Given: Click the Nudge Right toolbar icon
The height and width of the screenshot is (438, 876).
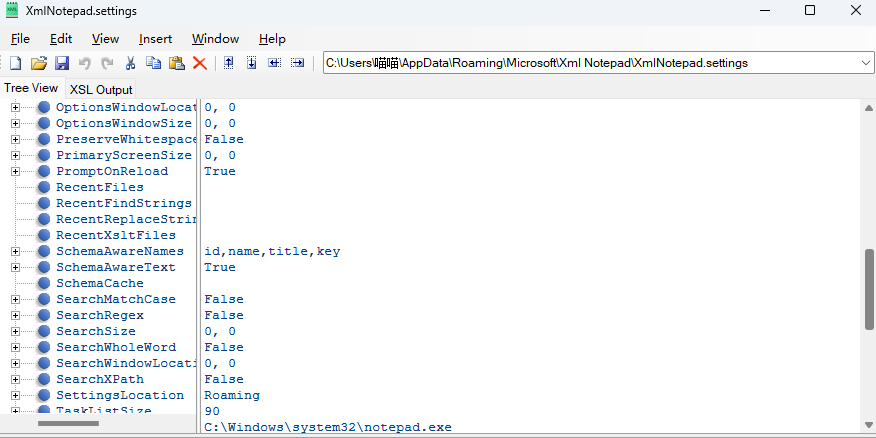Looking at the screenshot, I should (298, 63).
